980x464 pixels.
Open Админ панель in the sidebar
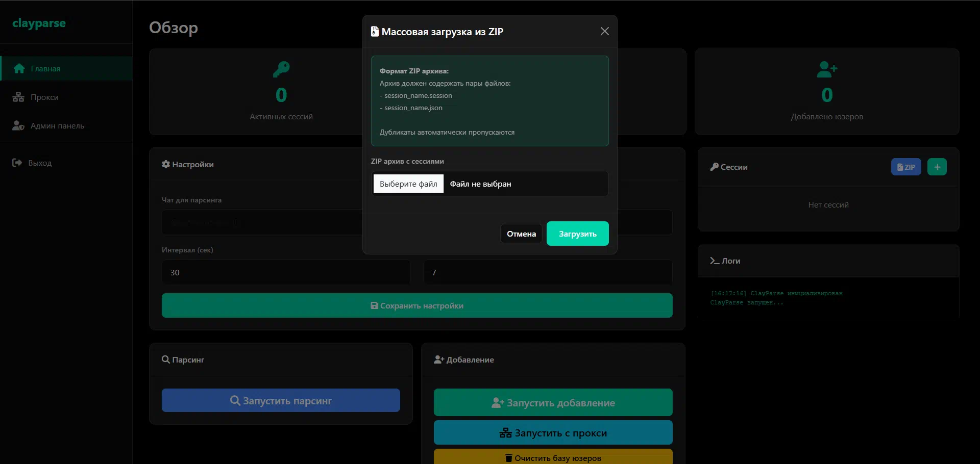pos(57,125)
